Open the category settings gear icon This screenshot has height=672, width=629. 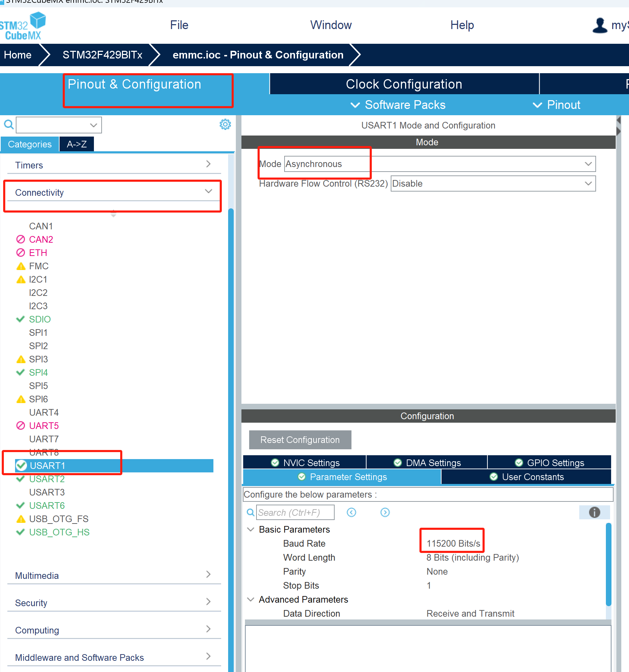coord(225,124)
